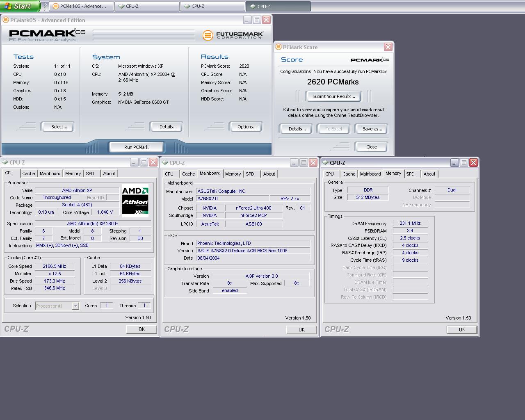Open Options in PCMark05 results

246,127
